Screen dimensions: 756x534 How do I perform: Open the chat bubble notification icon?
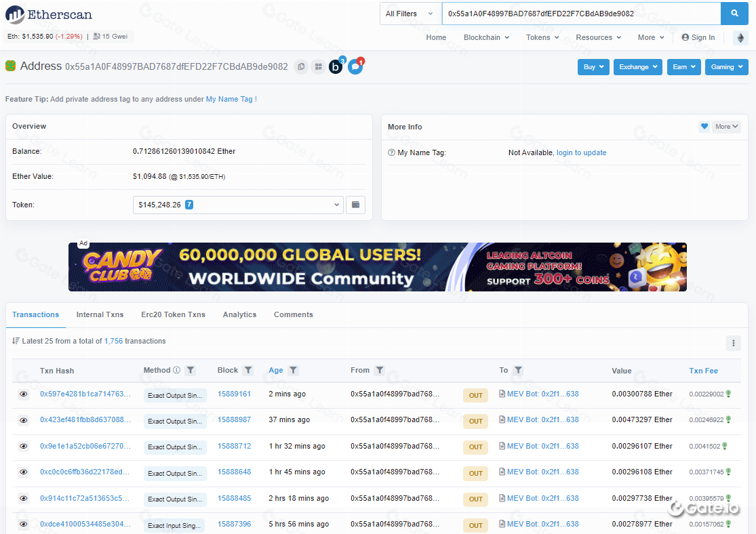[x=356, y=66]
